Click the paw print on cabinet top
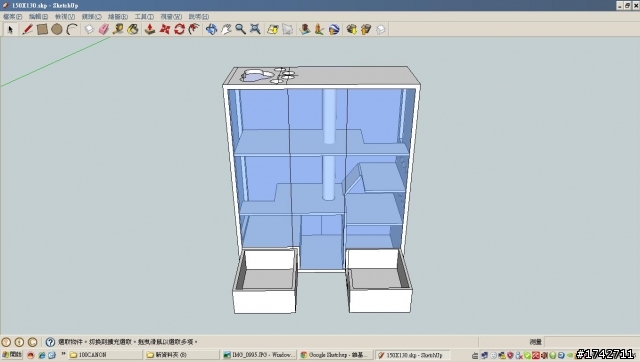The image size is (640, 362). (267, 75)
